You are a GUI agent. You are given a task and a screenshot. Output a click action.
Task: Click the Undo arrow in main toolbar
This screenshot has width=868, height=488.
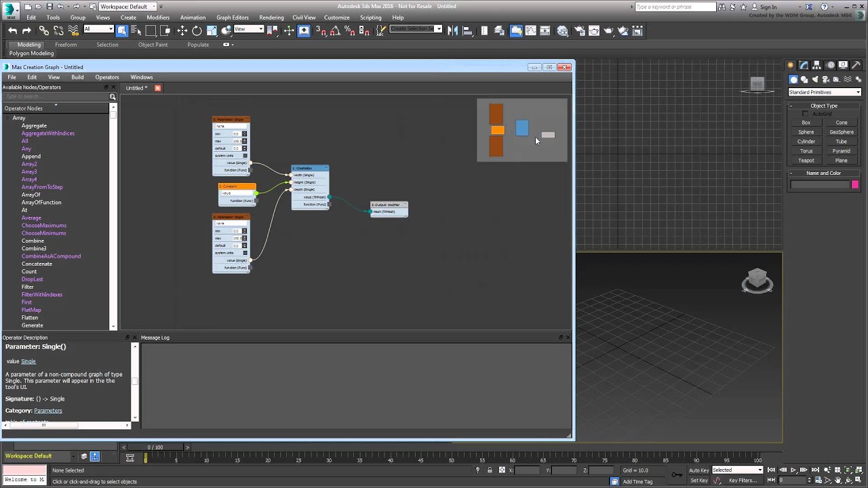pyautogui.click(x=12, y=30)
